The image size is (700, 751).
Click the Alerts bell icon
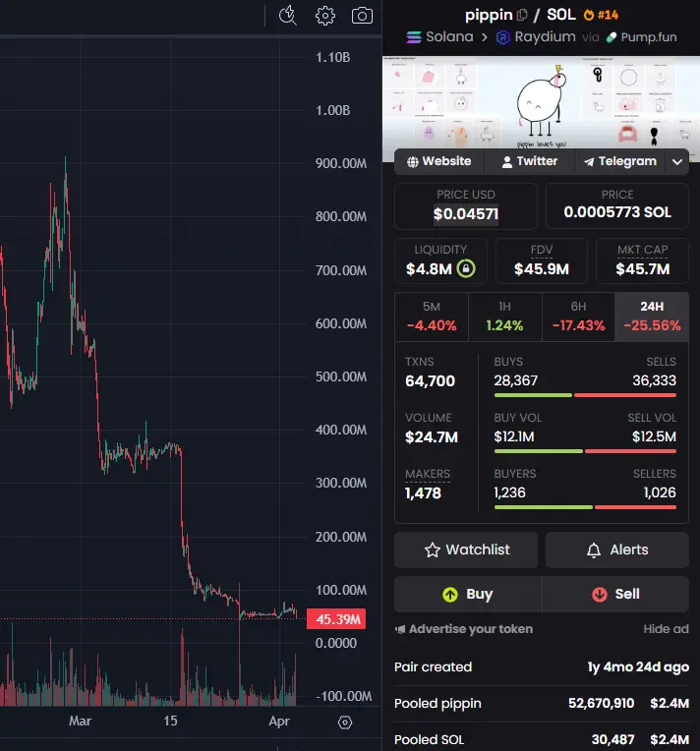(x=594, y=549)
